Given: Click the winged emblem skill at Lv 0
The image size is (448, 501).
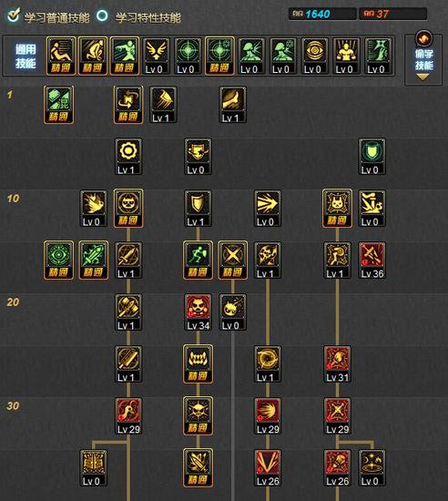Looking at the screenshot, I should (x=156, y=56).
